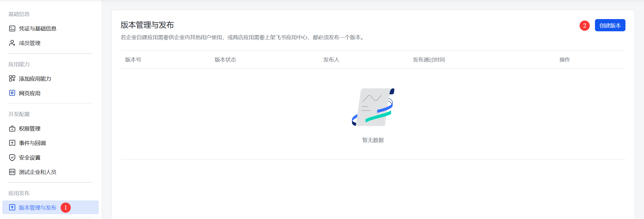Click the 事件与回调 icon
Image resolution: width=644 pixels, height=219 pixels.
click(x=12, y=143)
